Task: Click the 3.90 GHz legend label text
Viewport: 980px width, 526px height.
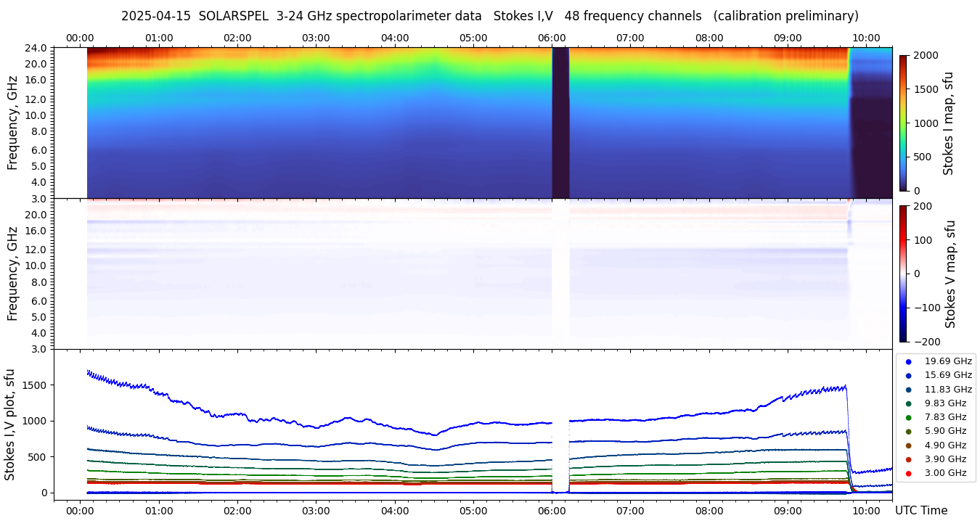Action: (x=944, y=459)
